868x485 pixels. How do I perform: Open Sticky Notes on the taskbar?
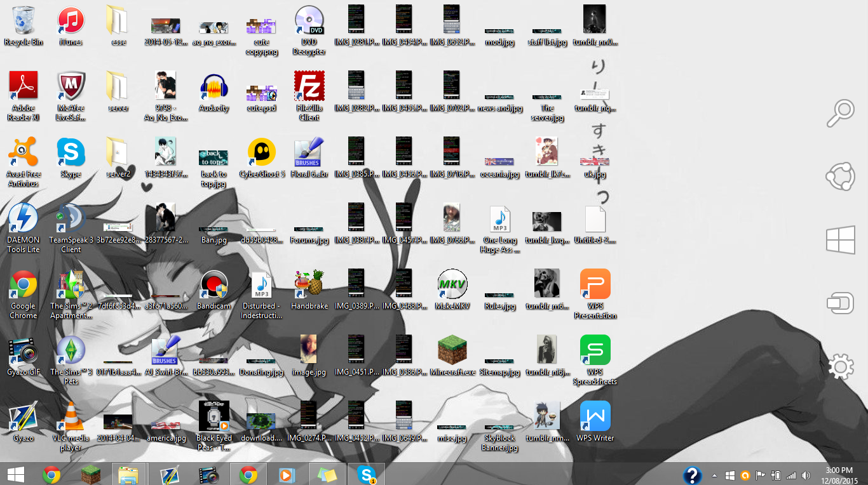[327, 474]
